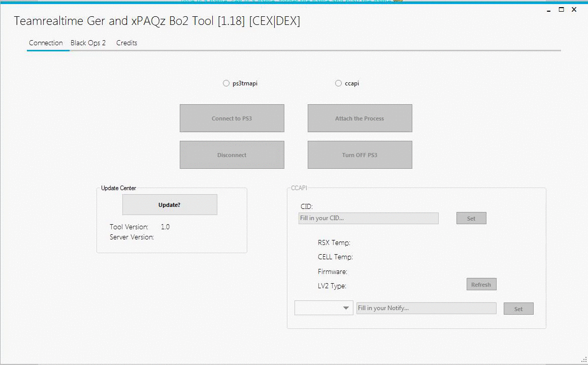Focus the Fill in your Notify field
The image size is (588, 365).
(426, 308)
